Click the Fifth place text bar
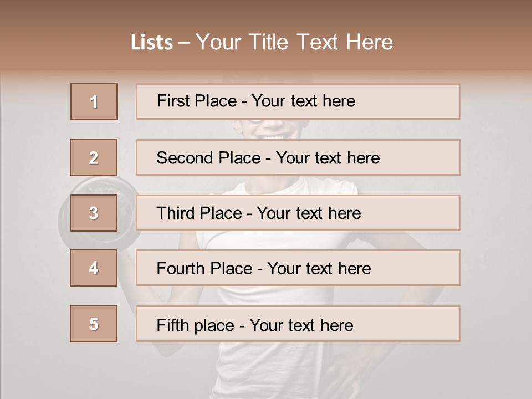 click(298, 323)
